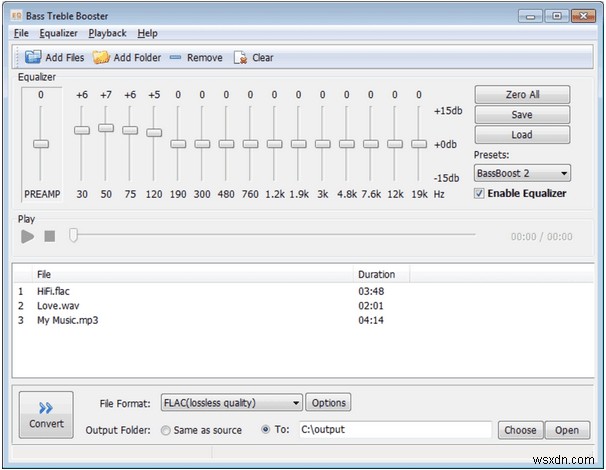
Task: Click the Remove toolbar button
Action: (x=196, y=58)
